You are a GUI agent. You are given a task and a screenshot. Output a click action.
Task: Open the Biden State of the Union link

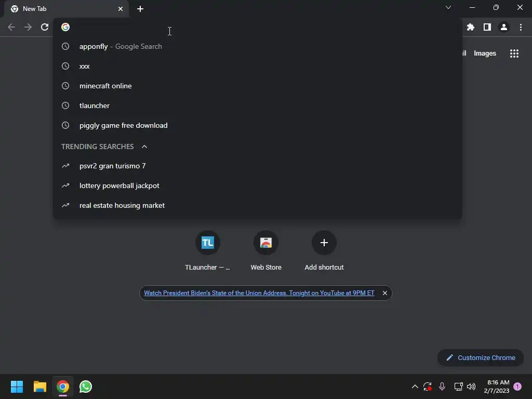259,293
